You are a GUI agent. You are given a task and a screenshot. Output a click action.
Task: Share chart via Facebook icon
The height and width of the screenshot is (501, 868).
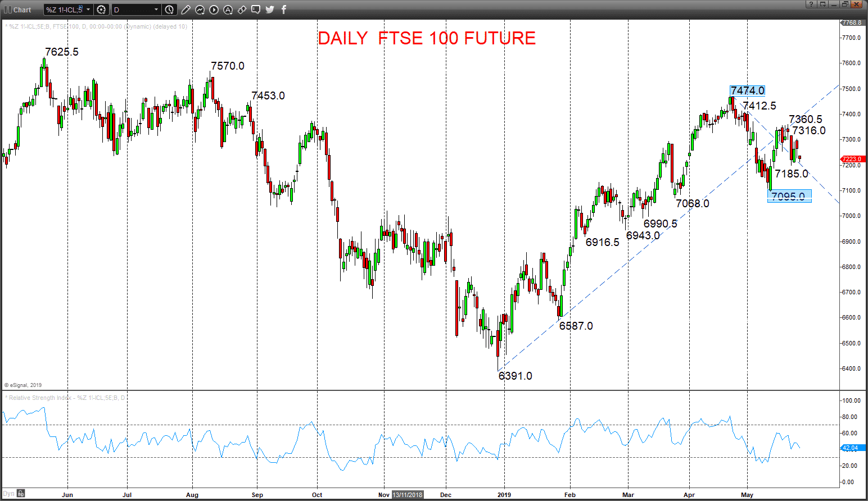point(284,10)
